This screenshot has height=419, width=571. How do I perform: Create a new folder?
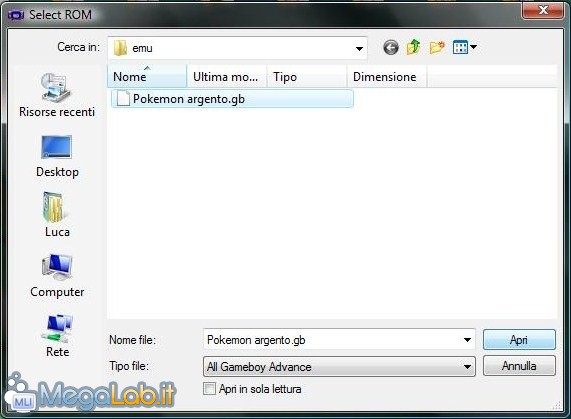(437, 47)
